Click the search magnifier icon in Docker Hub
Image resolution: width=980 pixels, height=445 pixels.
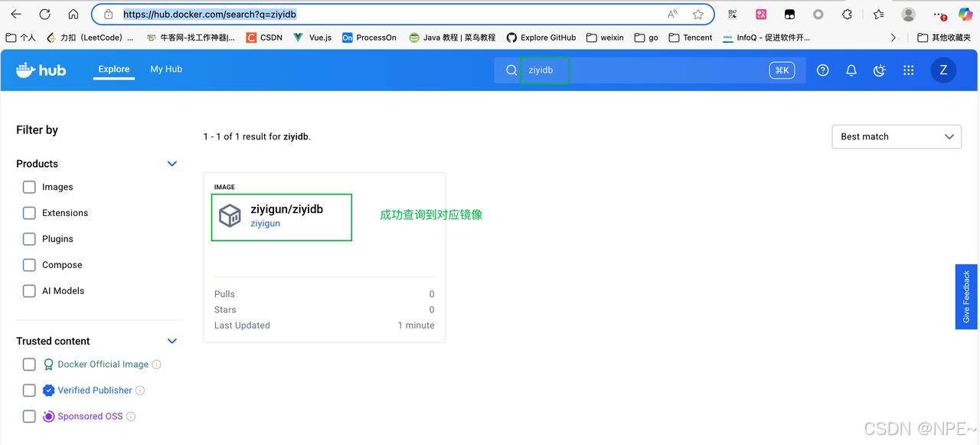[511, 70]
